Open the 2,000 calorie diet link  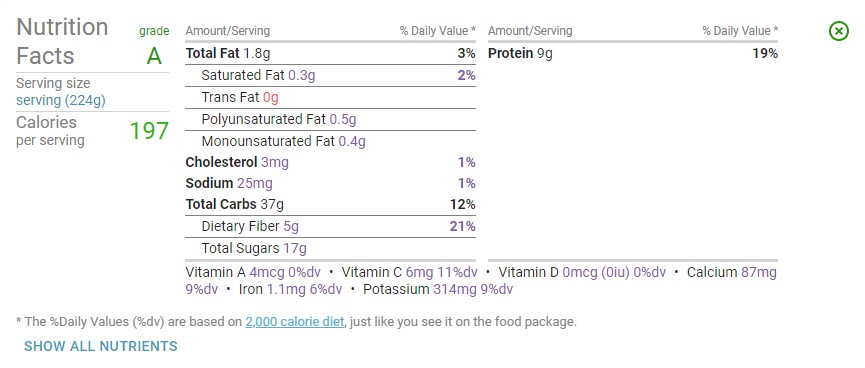click(x=295, y=322)
